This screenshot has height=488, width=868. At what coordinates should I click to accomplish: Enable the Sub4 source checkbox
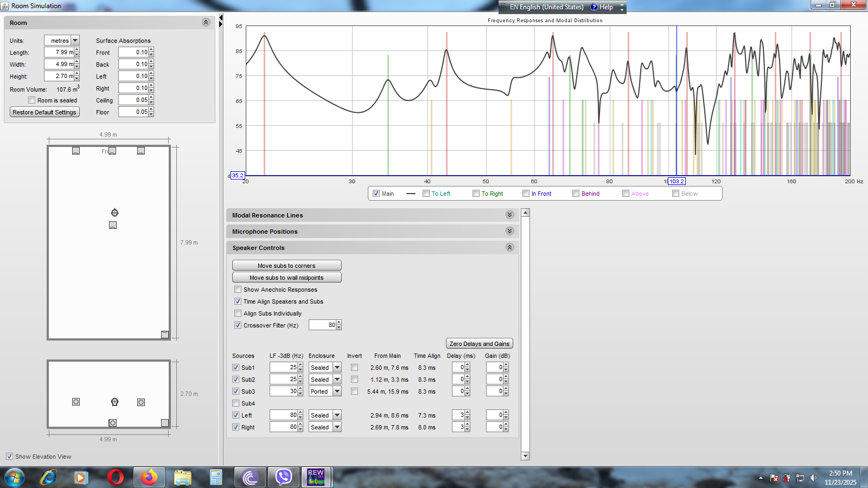pyautogui.click(x=235, y=403)
